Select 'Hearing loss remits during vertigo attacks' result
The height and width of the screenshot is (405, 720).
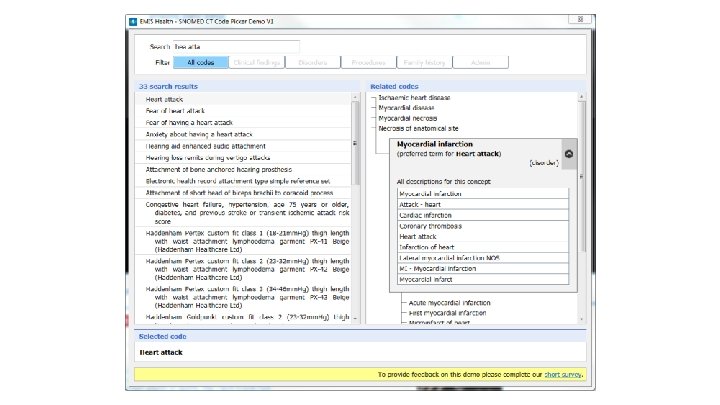(243, 158)
